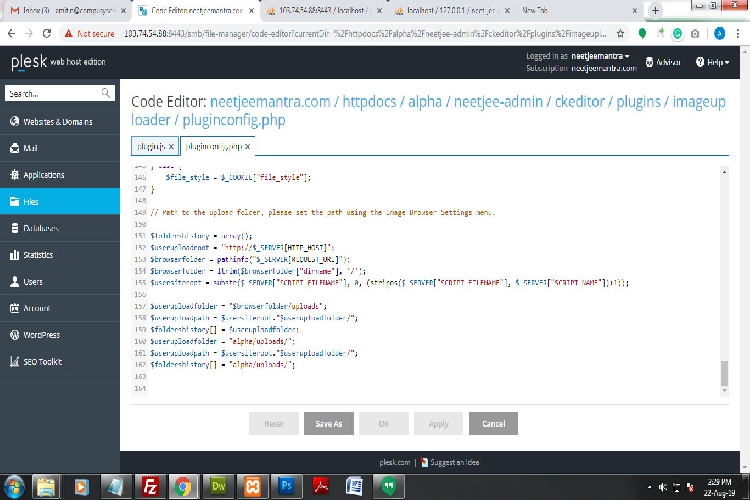Open ckeditor breadcrumb link
The height and width of the screenshot is (500, 750).
[x=580, y=101]
